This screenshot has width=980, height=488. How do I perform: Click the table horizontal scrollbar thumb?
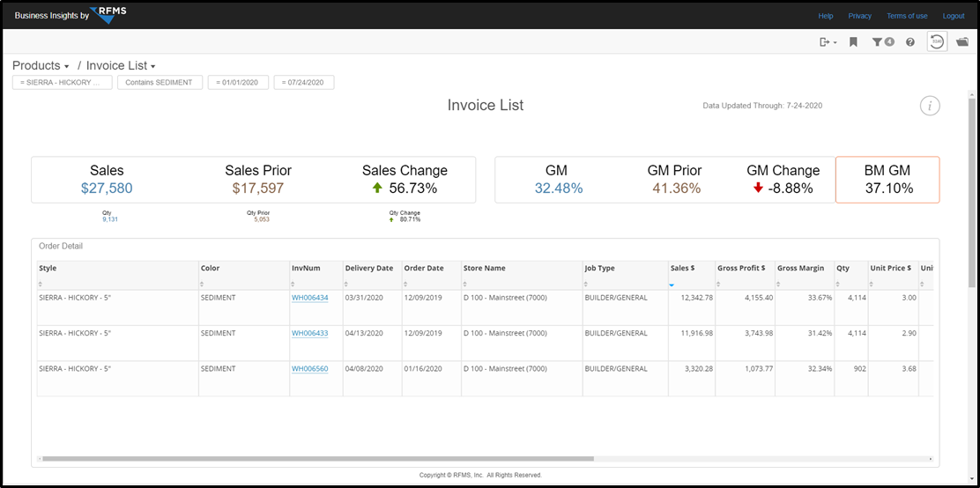tap(317, 458)
